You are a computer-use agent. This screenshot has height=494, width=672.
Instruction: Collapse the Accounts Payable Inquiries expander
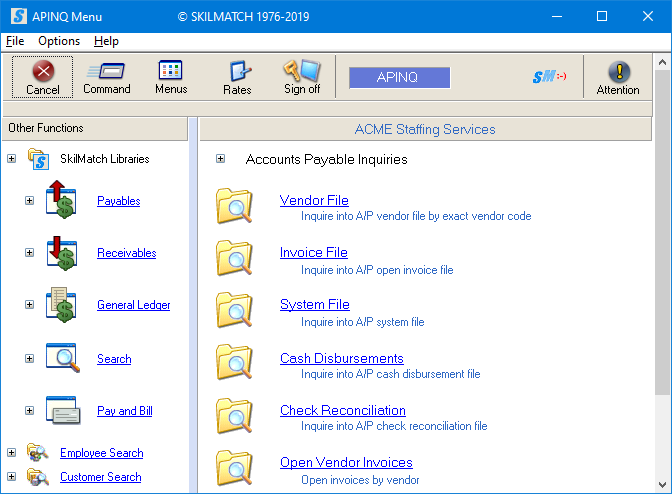pos(220,159)
